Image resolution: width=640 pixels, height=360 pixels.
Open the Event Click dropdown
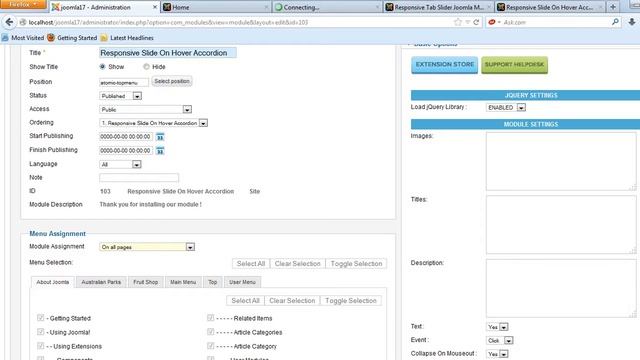point(500,340)
